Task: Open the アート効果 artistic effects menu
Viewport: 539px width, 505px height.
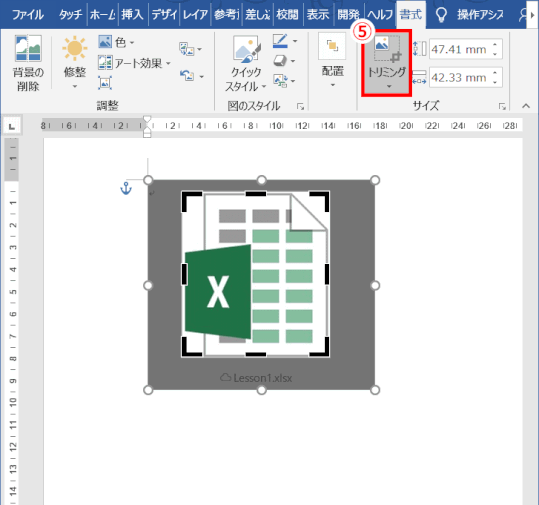Action: [134, 63]
